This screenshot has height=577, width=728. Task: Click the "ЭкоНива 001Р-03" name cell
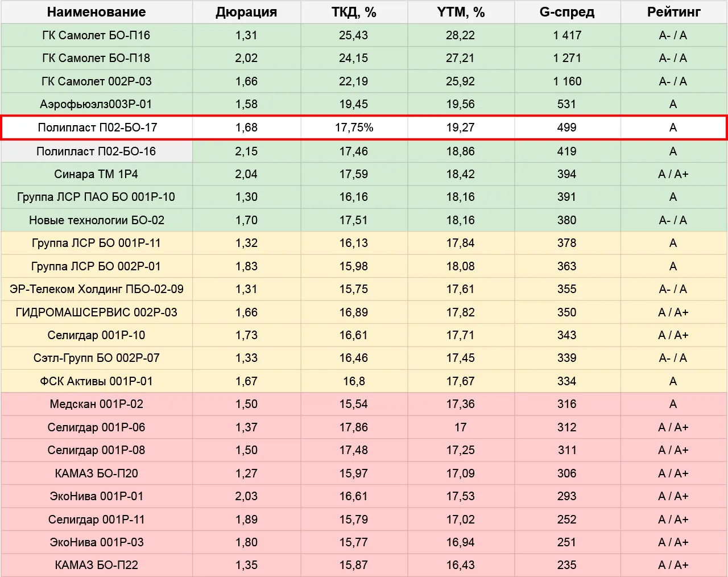(96, 542)
